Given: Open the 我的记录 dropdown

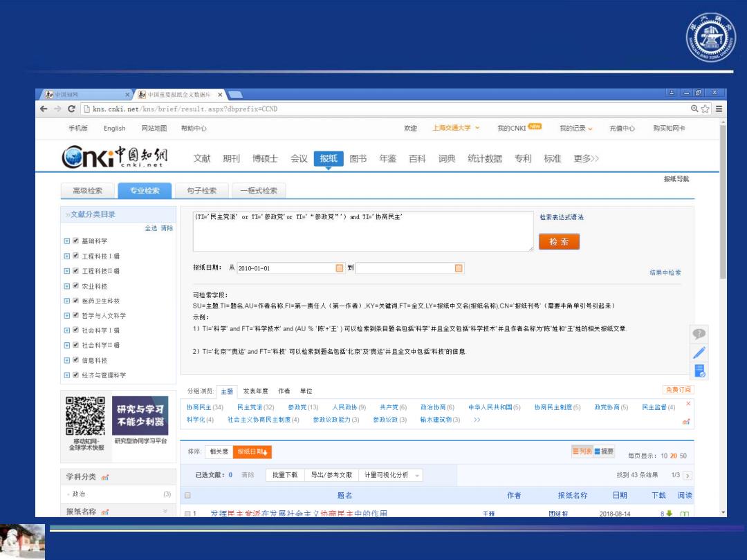Looking at the screenshot, I should point(576,128).
